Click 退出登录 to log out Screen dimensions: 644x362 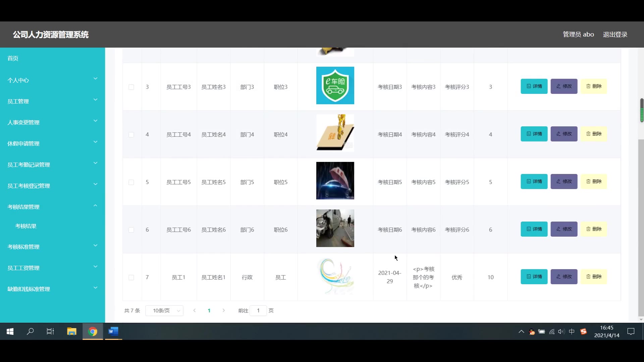click(x=615, y=35)
